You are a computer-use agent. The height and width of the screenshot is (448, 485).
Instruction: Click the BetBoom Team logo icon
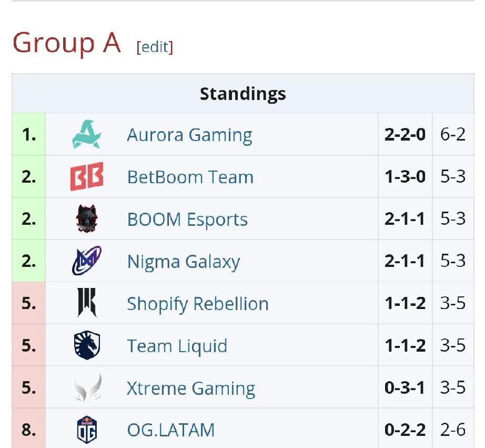click(x=87, y=177)
